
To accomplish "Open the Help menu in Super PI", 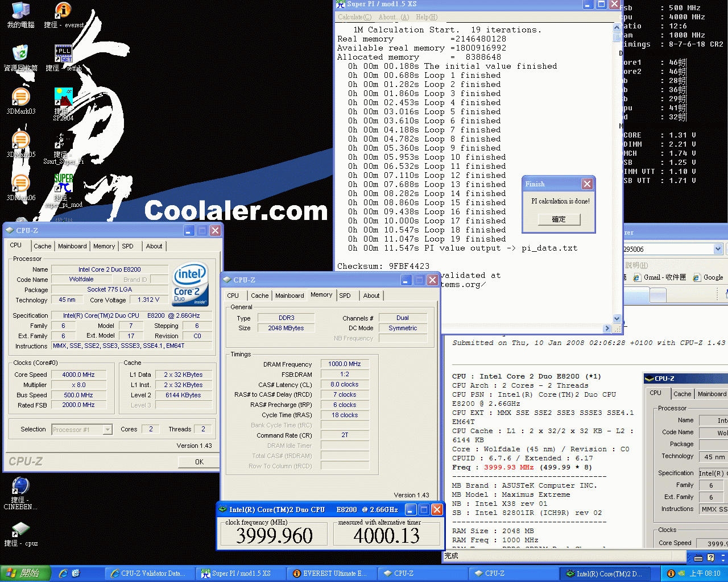I will pos(427,17).
